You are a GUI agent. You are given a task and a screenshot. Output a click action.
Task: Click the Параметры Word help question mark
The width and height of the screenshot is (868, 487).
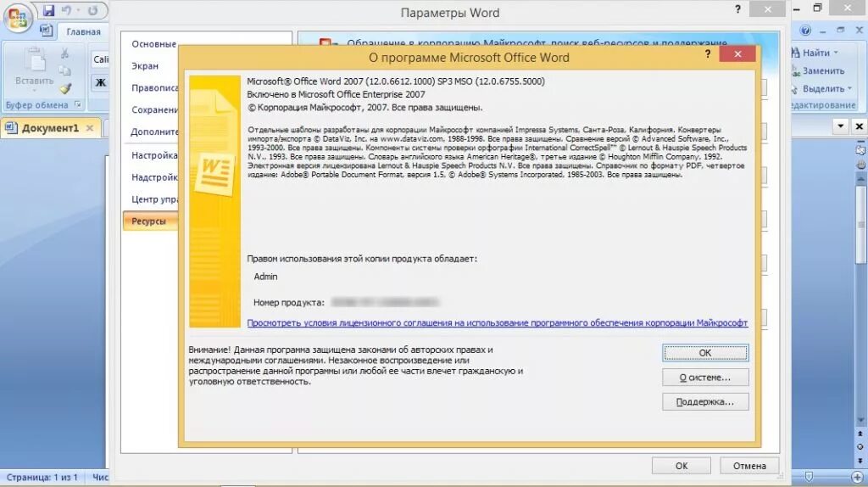737,8
